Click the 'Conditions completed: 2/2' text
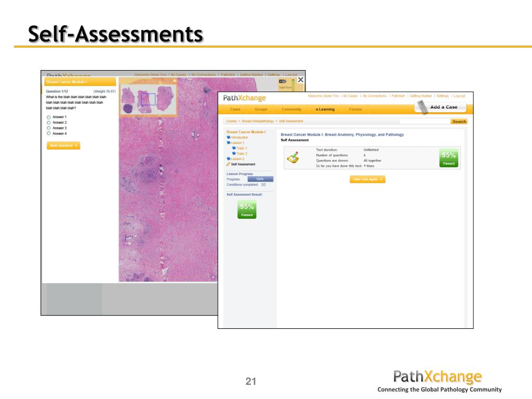The width and height of the screenshot is (532, 399). point(246,185)
